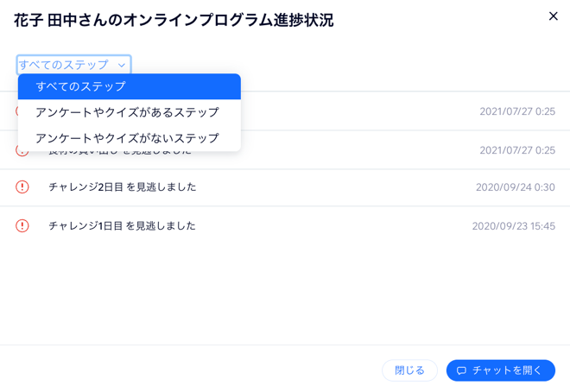The width and height of the screenshot is (570, 392).
Task: Select the チャレンジ2日目 を見逃しました entry
Action: (122, 187)
